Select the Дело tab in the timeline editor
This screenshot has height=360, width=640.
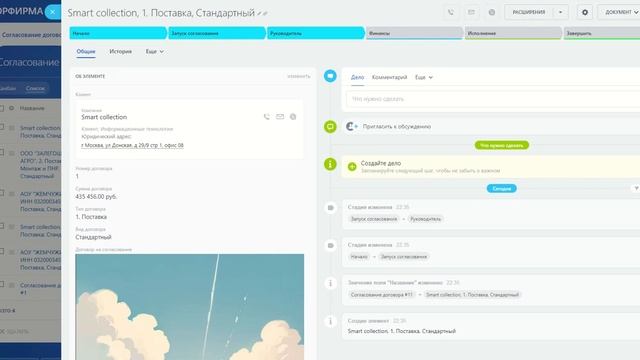[357, 77]
